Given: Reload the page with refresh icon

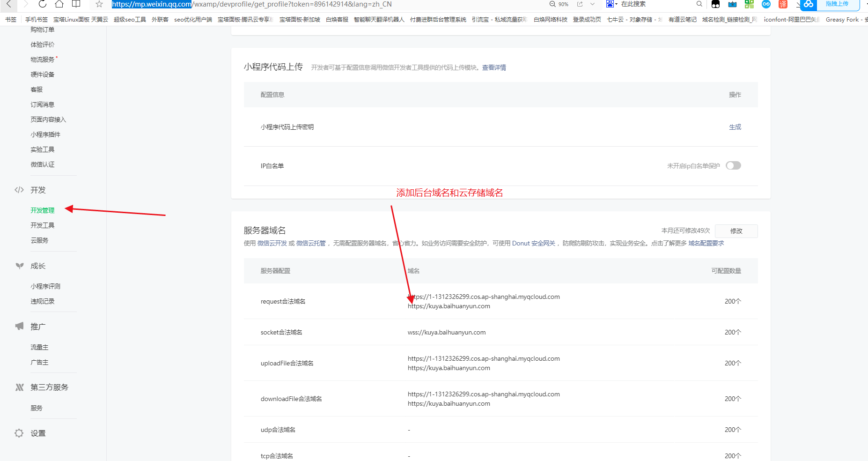Looking at the screenshot, I should pyautogui.click(x=42, y=4).
